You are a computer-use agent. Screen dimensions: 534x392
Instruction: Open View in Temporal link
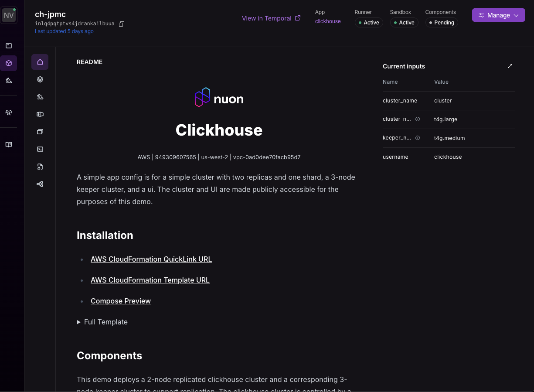tap(271, 18)
